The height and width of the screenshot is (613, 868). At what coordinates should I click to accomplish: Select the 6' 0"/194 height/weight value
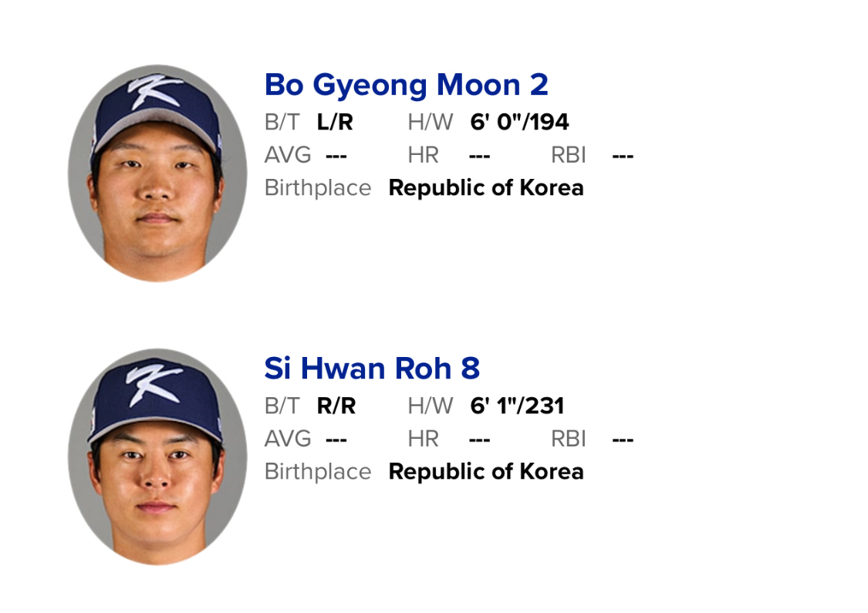coord(519,122)
